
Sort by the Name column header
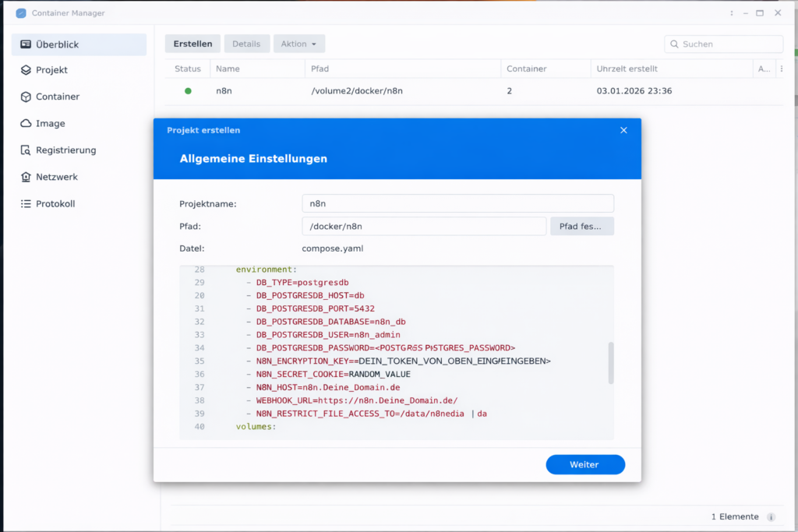[x=228, y=69]
